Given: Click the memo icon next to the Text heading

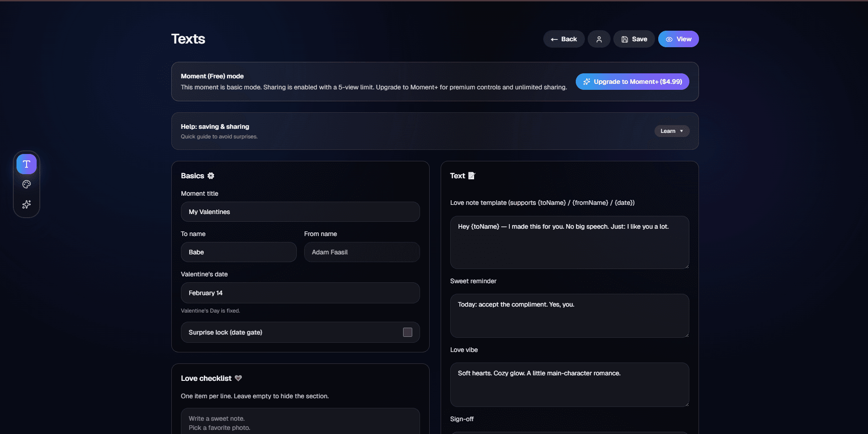Looking at the screenshot, I should tap(472, 176).
